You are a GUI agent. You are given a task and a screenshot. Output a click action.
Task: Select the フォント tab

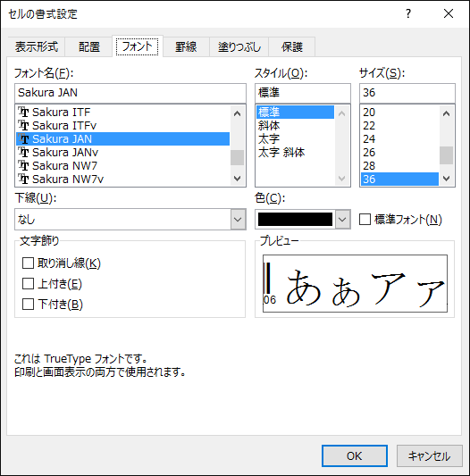pos(138,46)
